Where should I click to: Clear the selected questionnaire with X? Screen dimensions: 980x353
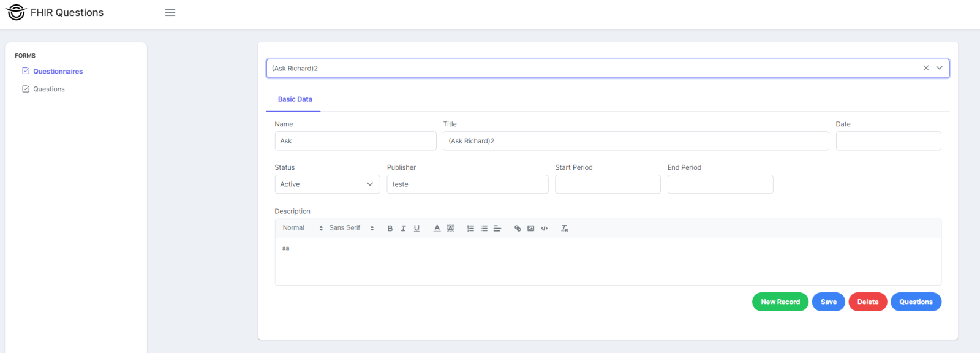926,68
